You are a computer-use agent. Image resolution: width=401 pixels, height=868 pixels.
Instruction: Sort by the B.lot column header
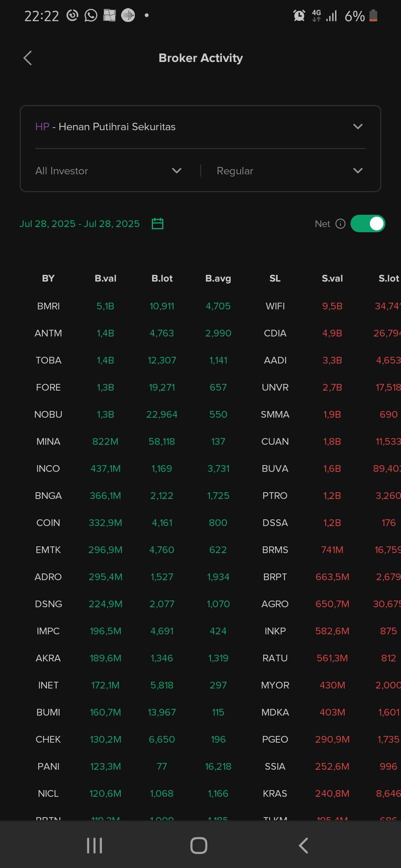pos(162,278)
